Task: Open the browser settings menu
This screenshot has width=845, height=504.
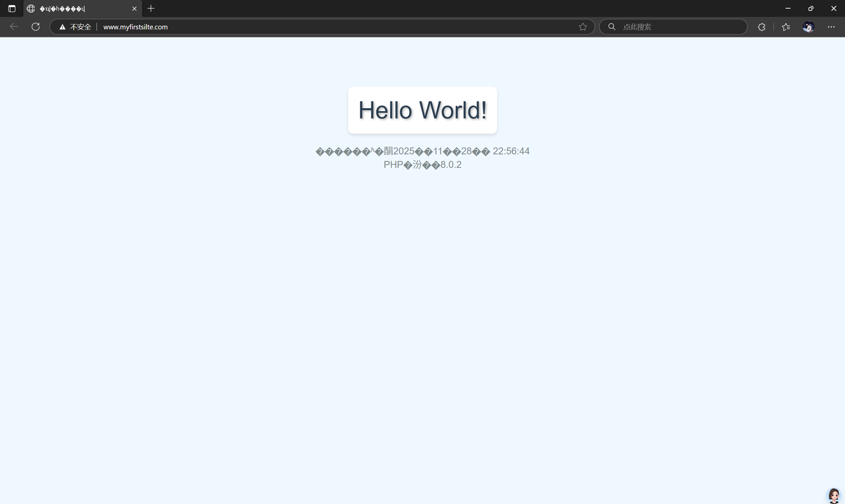Action: [831, 26]
